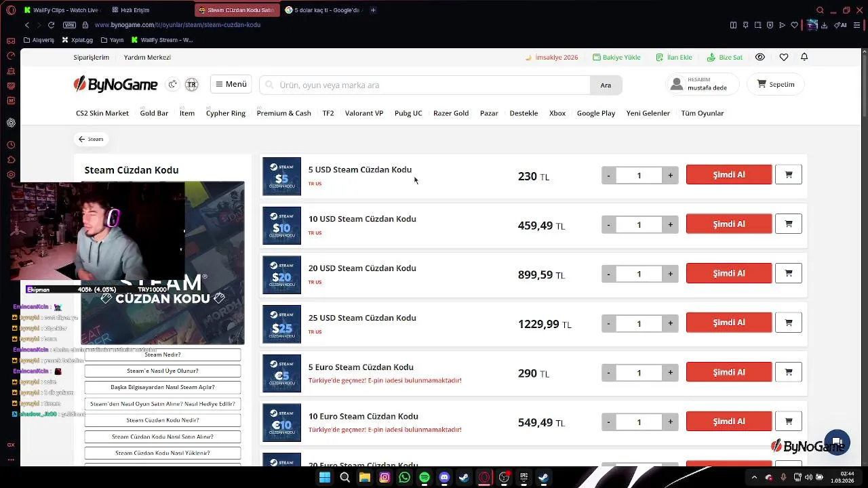Add 5 USD Steam code to cart
This screenshot has height=488, width=868.
[x=788, y=175]
